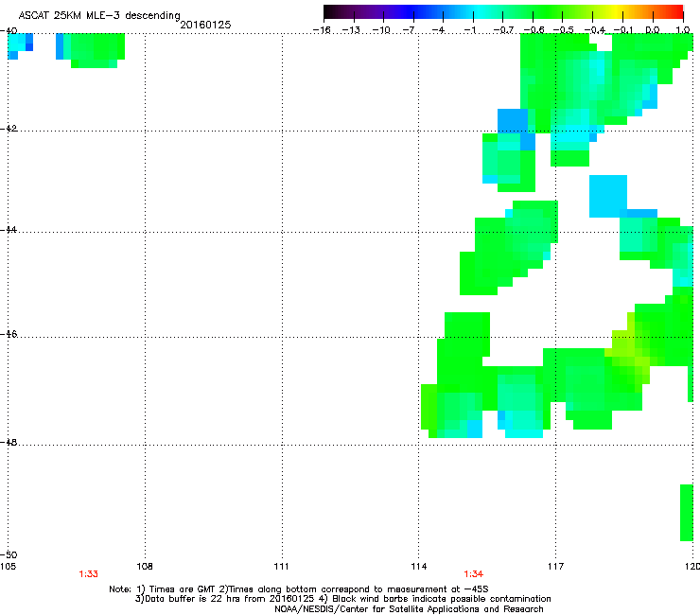The image size is (700, 615).
Task: Click the -0.7 color scale label
Action: (503, 30)
